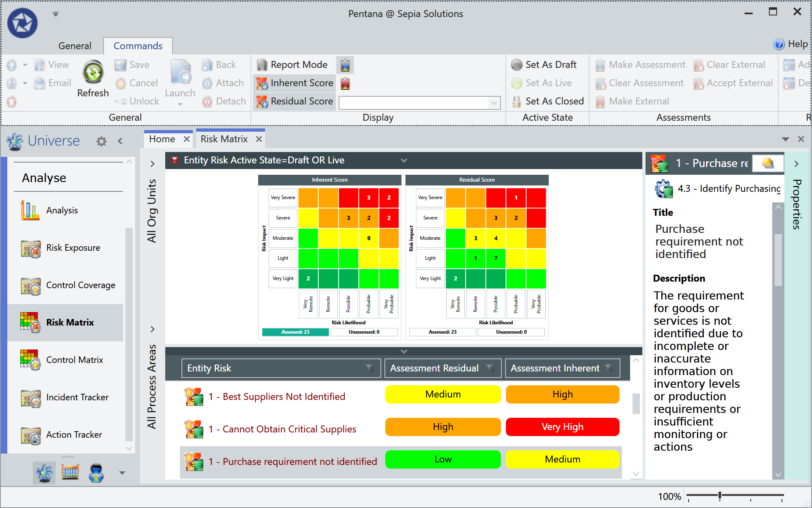Open the Incident Tracker
The height and width of the screenshot is (508, 812).
tap(77, 397)
